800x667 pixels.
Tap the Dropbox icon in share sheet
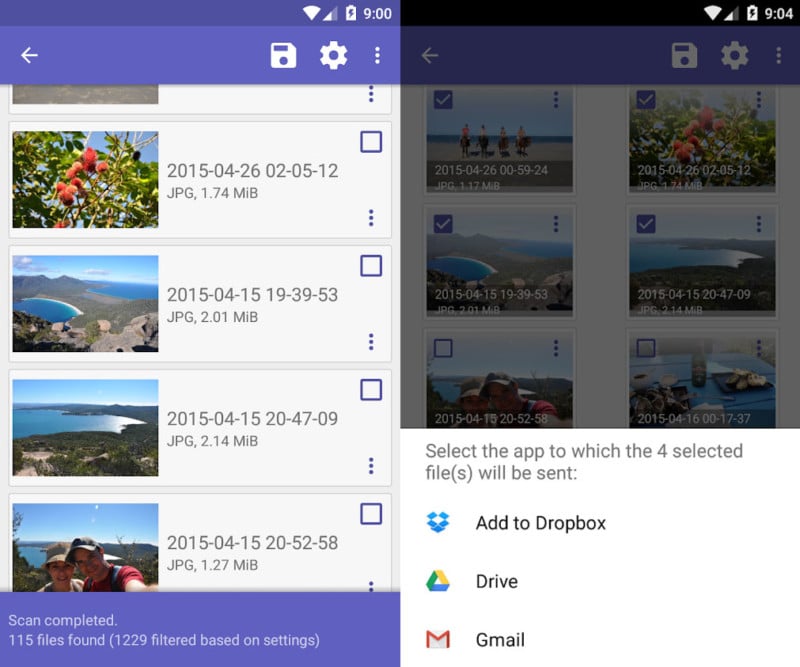pyautogui.click(x=438, y=522)
